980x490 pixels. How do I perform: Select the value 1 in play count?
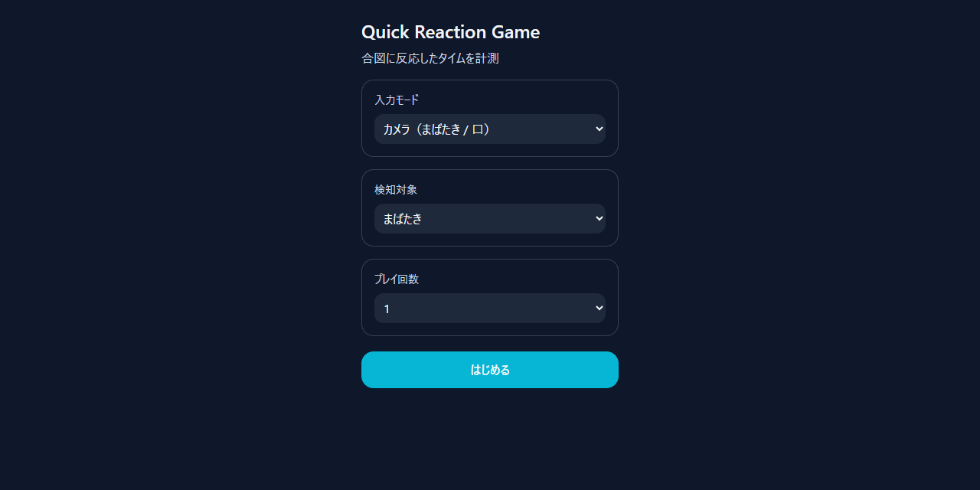pyautogui.click(x=387, y=309)
